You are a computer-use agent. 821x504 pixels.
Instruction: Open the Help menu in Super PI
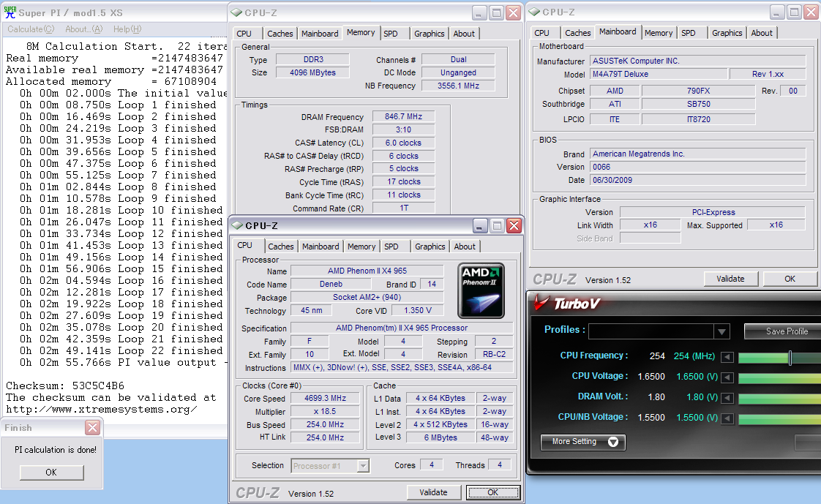click(127, 29)
